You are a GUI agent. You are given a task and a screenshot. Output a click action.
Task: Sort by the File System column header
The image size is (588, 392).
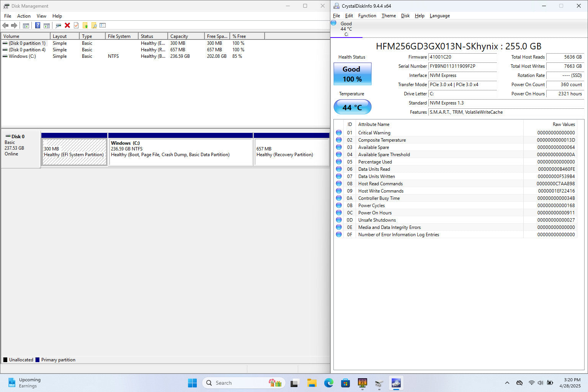click(122, 36)
